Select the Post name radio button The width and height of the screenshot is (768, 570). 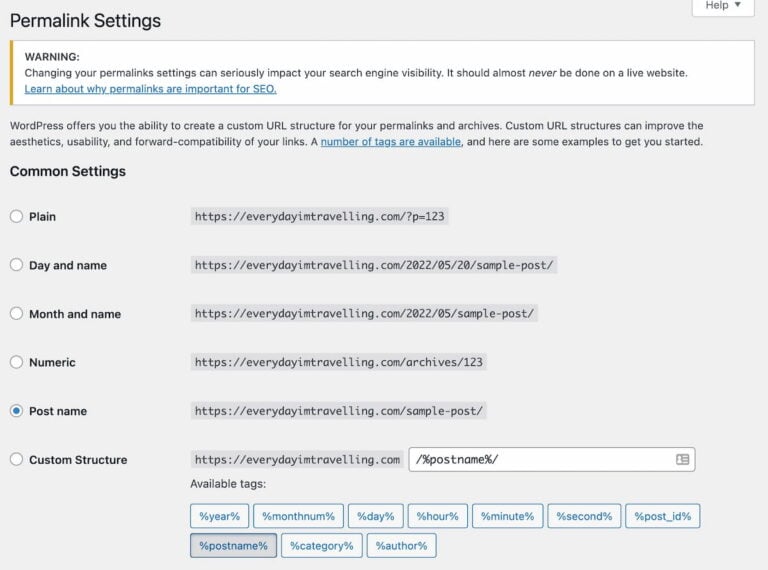[16, 411]
